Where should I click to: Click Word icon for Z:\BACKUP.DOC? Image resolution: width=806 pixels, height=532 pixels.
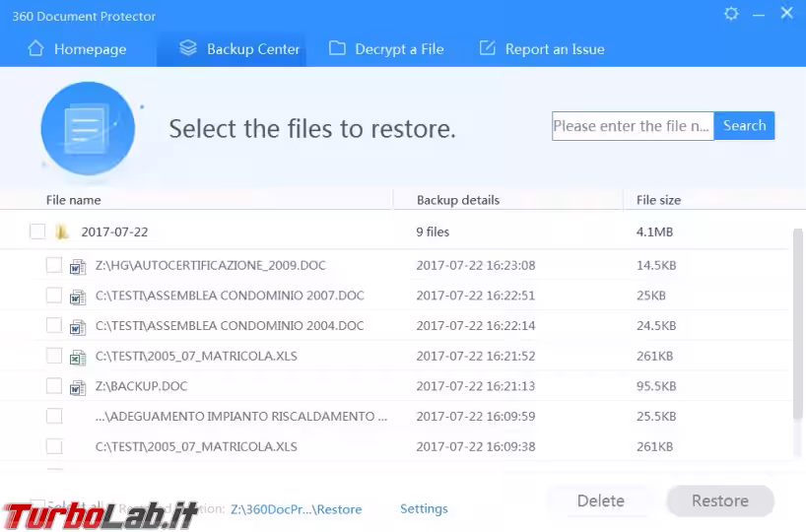[x=78, y=387]
